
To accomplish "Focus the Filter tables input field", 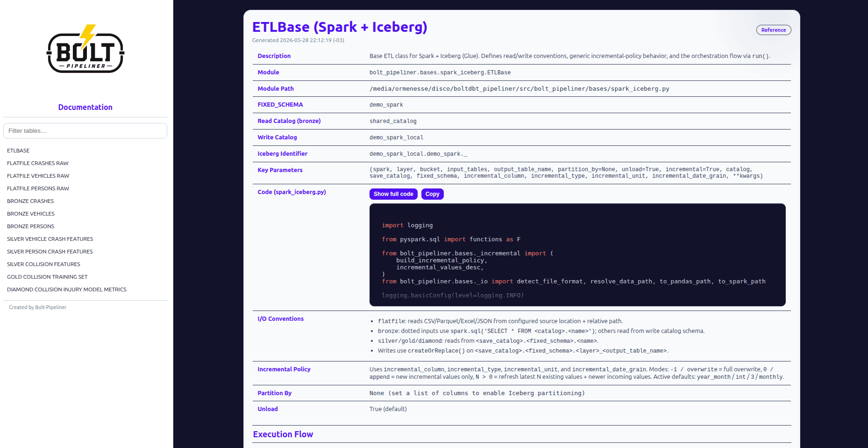I will [x=85, y=130].
